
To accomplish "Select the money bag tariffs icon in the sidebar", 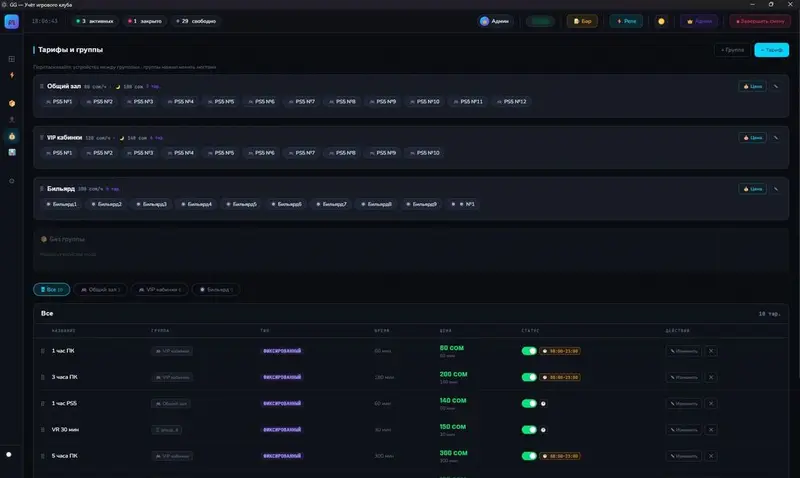I will coord(12,136).
